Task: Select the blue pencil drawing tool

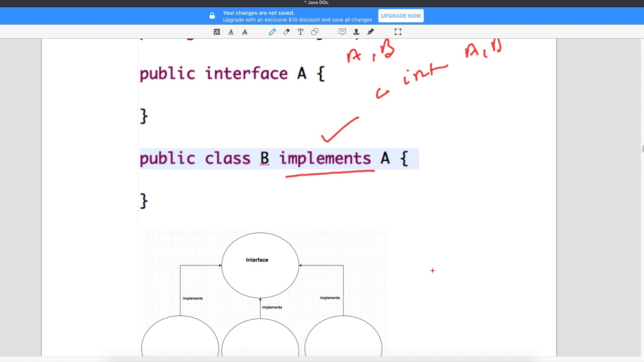Action: [272, 32]
